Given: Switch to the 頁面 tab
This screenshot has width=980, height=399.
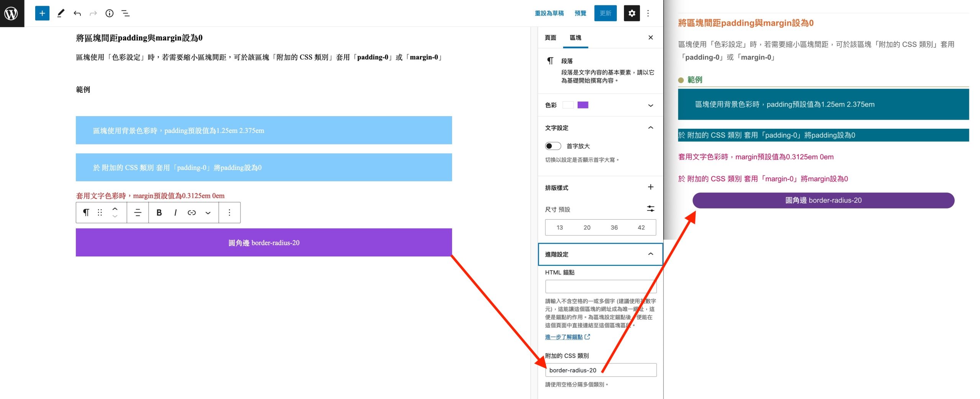Looking at the screenshot, I should [550, 38].
